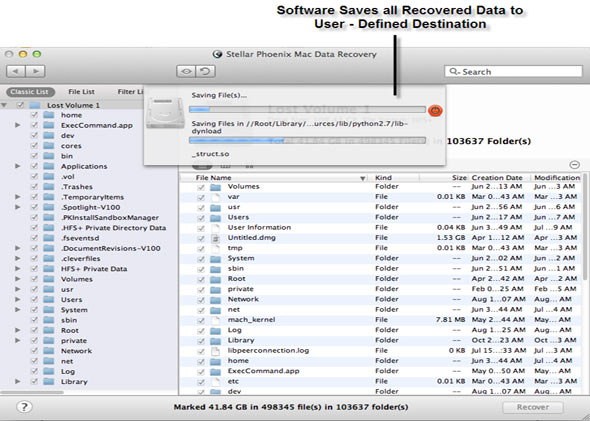Image resolution: width=590 pixels, height=421 pixels.
Task: Click the var file icon in the file table
Action: coord(215,197)
